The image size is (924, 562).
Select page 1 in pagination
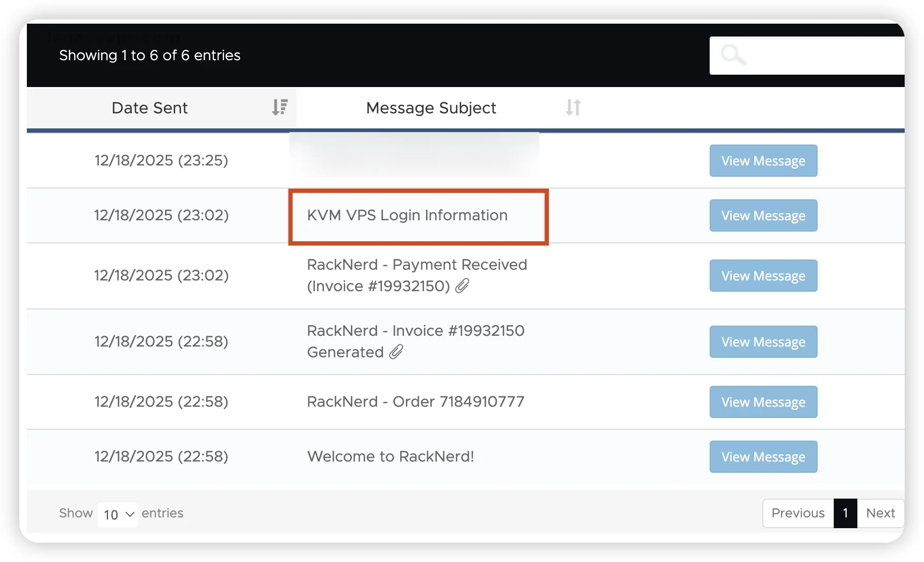point(845,513)
